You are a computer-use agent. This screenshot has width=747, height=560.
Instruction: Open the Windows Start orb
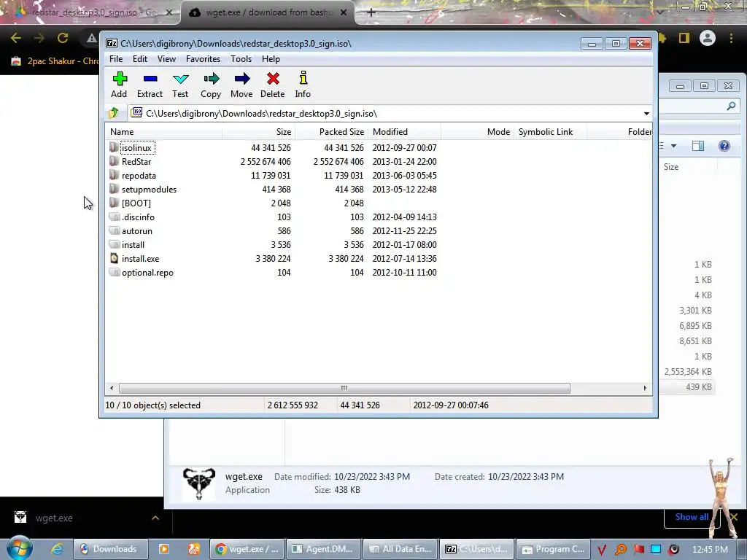coord(19,548)
